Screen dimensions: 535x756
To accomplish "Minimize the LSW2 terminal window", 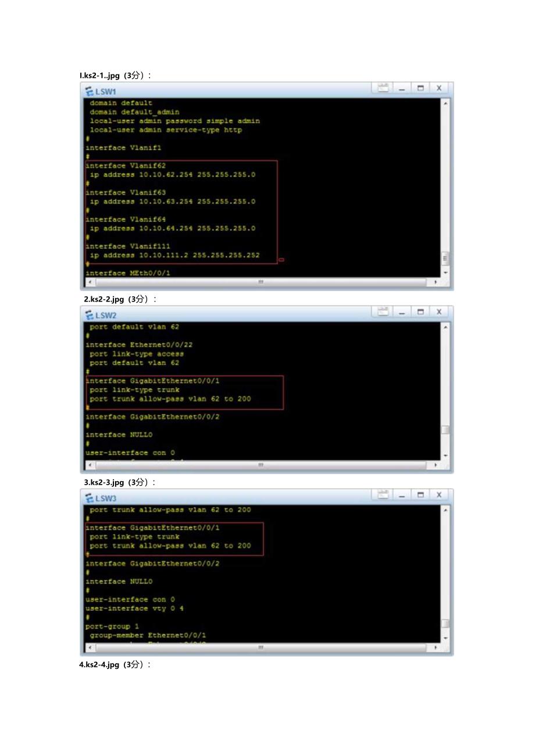I will coord(401,312).
